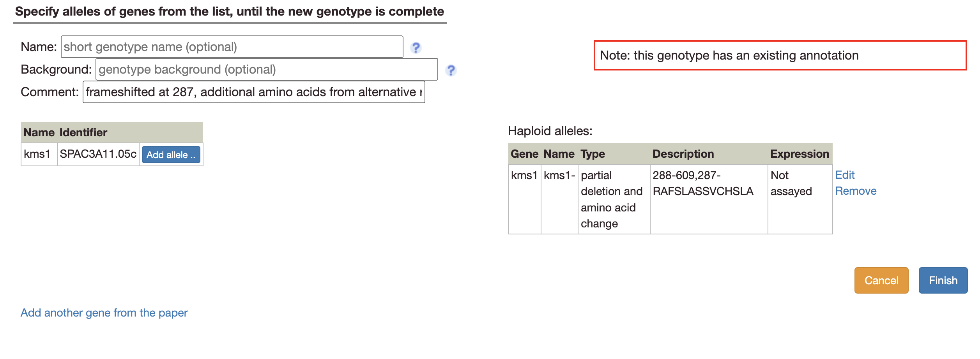Click the genotype background input

(267, 69)
